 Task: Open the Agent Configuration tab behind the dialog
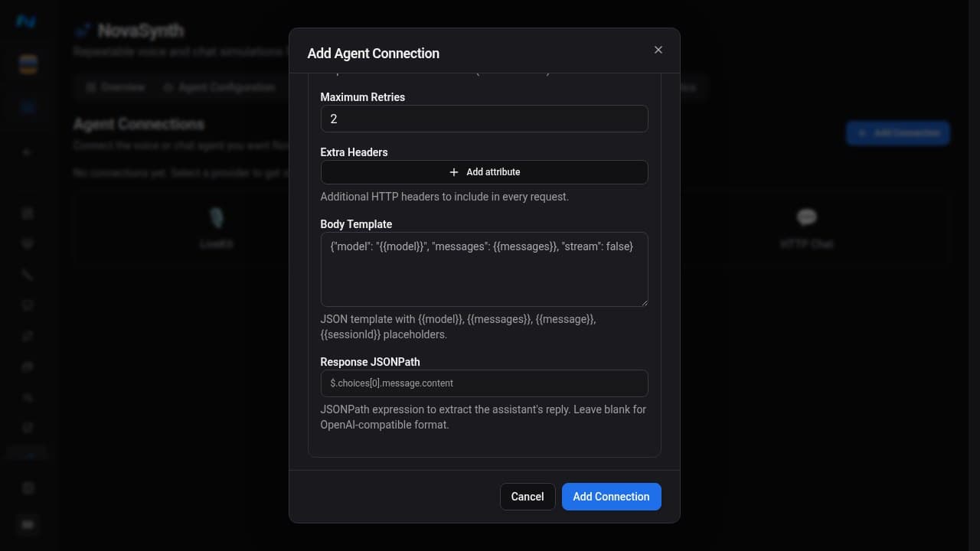point(219,87)
